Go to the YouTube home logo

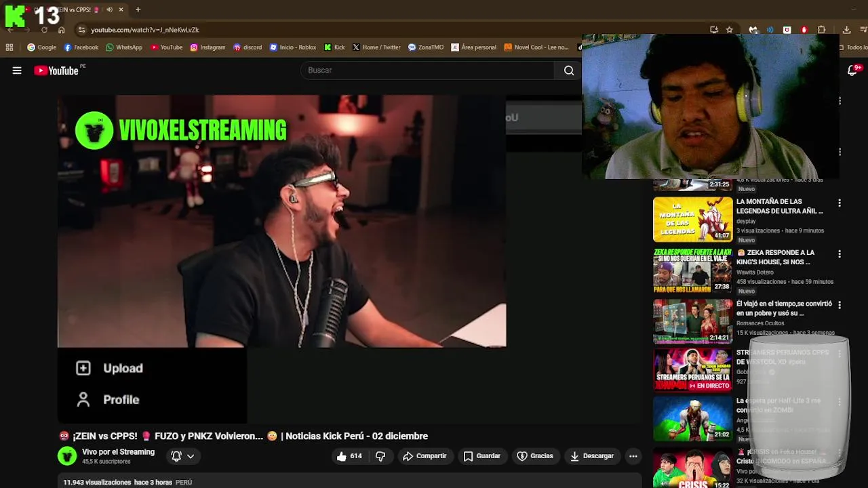(x=56, y=70)
